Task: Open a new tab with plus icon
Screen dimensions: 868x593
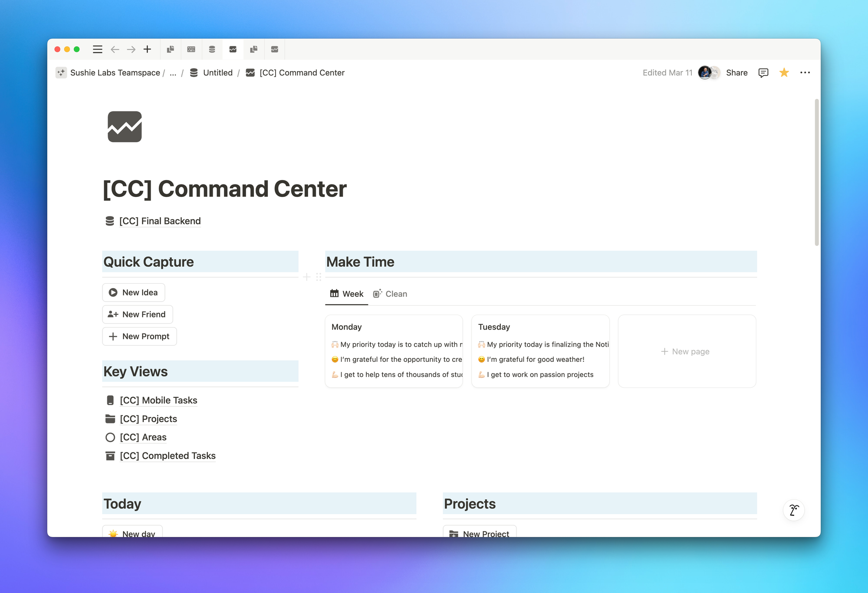Action: click(148, 49)
